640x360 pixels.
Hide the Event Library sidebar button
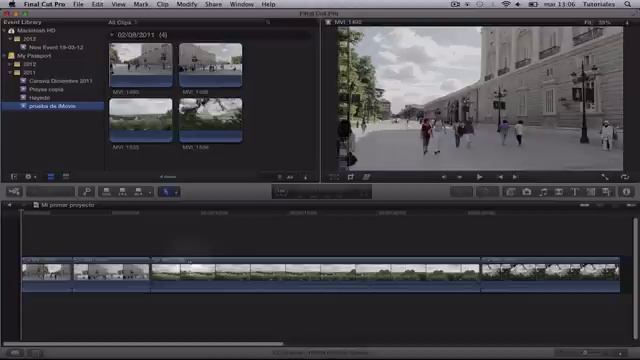click(13, 177)
